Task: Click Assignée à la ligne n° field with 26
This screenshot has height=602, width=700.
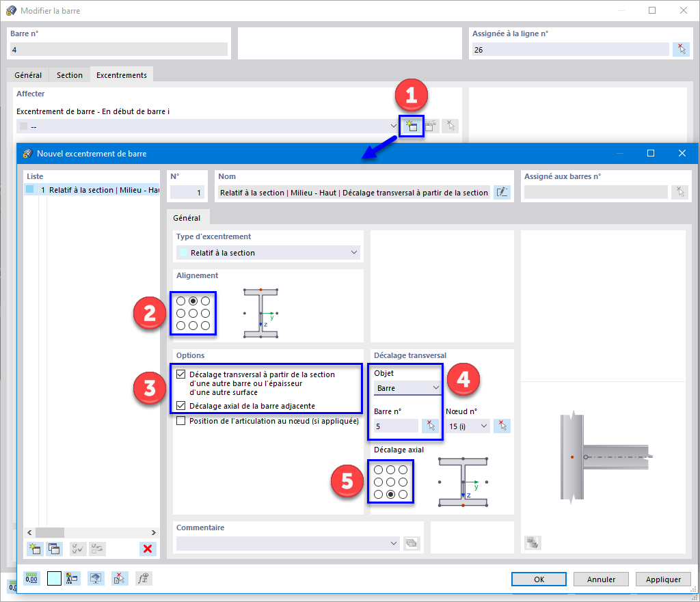Action: [x=571, y=49]
